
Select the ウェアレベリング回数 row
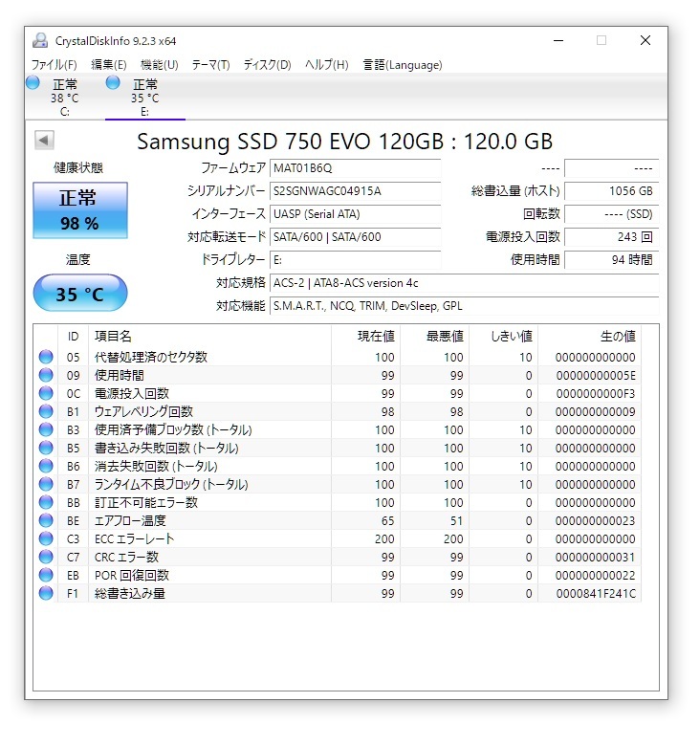(x=338, y=411)
